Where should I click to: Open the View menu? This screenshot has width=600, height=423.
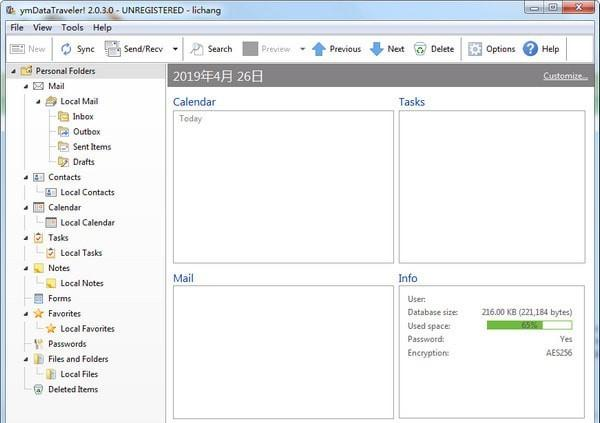click(42, 28)
